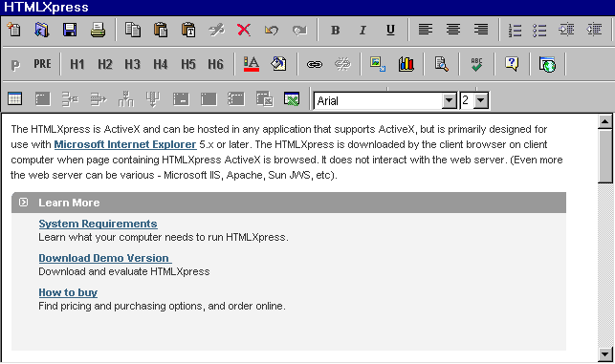
Task: Click the New document icon
Action: click(x=14, y=30)
